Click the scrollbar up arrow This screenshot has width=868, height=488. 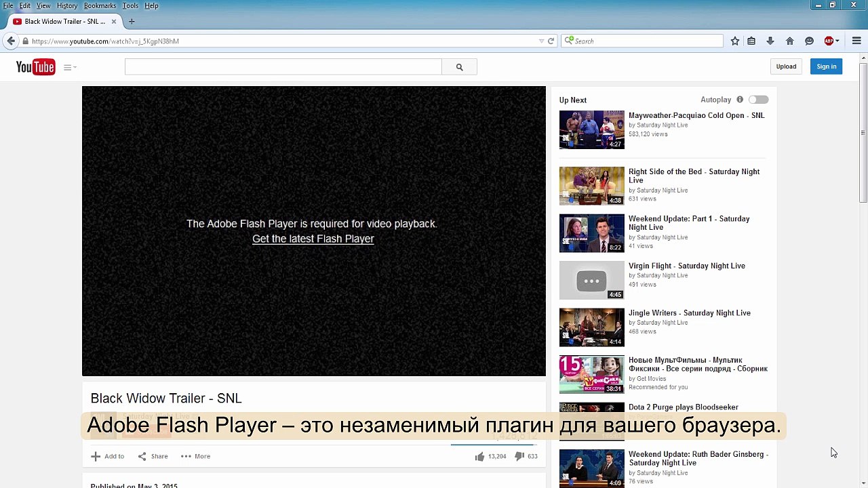(x=863, y=58)
